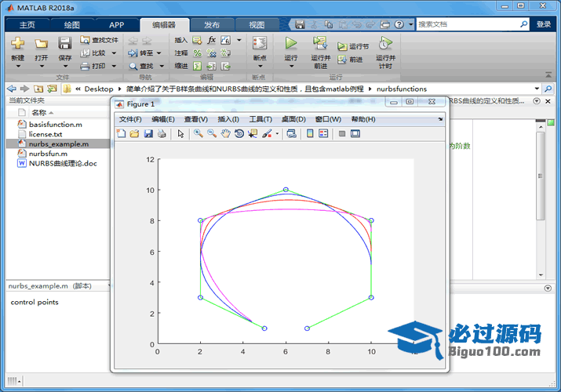Expand the 运行 dropdown arrow
Viewport: 561px width, 392px height.
click(x=291, y=66)
